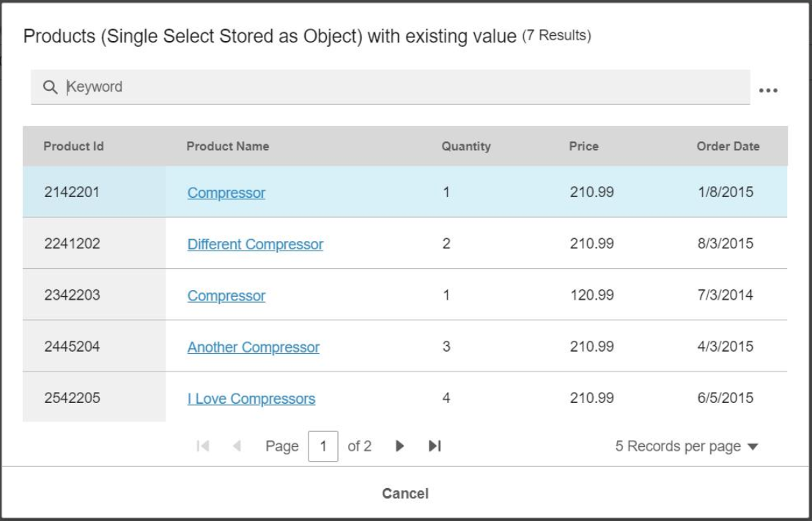Image resolution: width=812 pixels, height=521 pixels.
Task: Open the Different Compressor link
Action: coord(255,245)
